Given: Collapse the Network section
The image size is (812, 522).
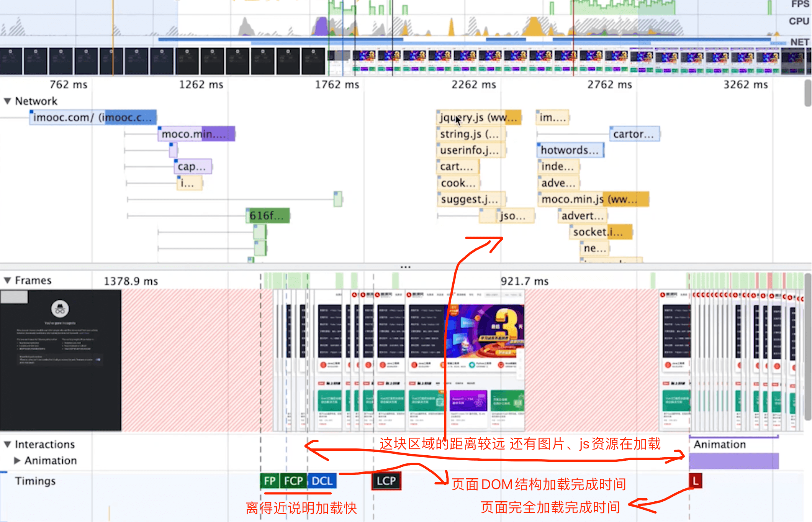Looking at the screenshot, I should click(7, 101).
